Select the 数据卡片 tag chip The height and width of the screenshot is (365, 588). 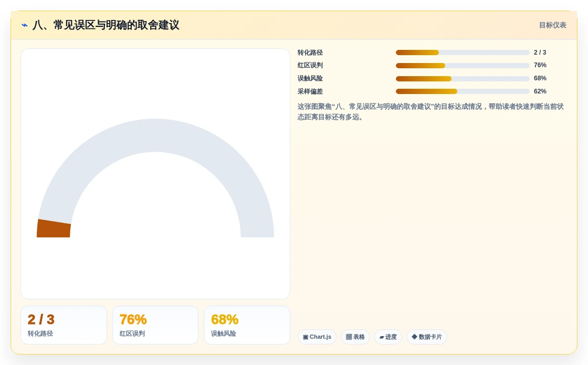(427, 337)
